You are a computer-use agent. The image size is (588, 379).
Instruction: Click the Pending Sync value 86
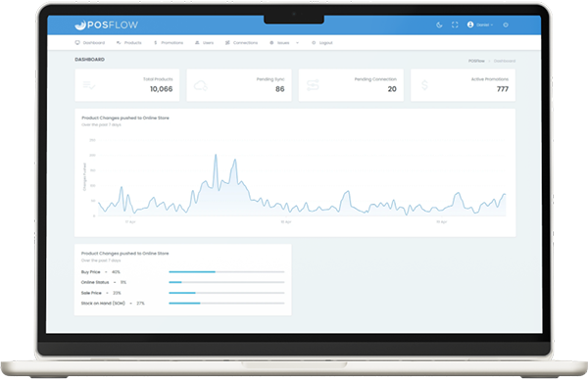tap(280, 89)
